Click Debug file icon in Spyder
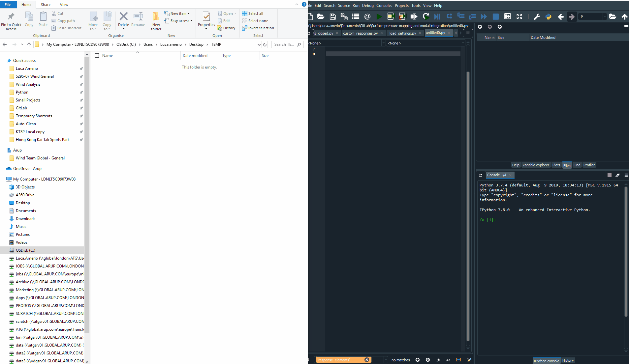629x364 pixels. pyautogui.click(x=437, y=16)
